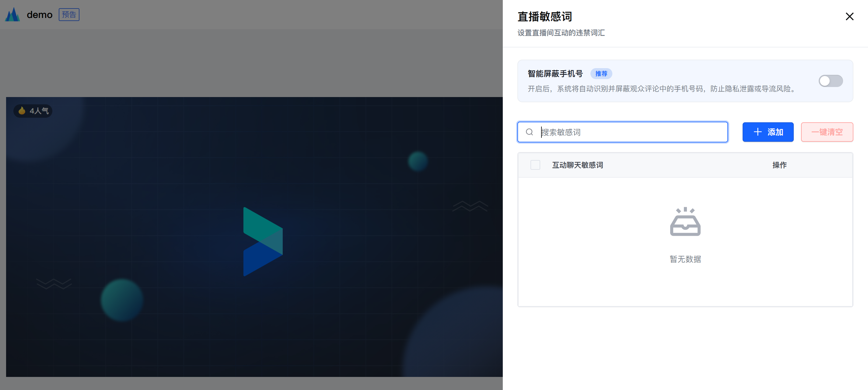Screen dimensions: 868x390
Task: Check the select-all checkbox in the table header
Action: click(535, 165)
